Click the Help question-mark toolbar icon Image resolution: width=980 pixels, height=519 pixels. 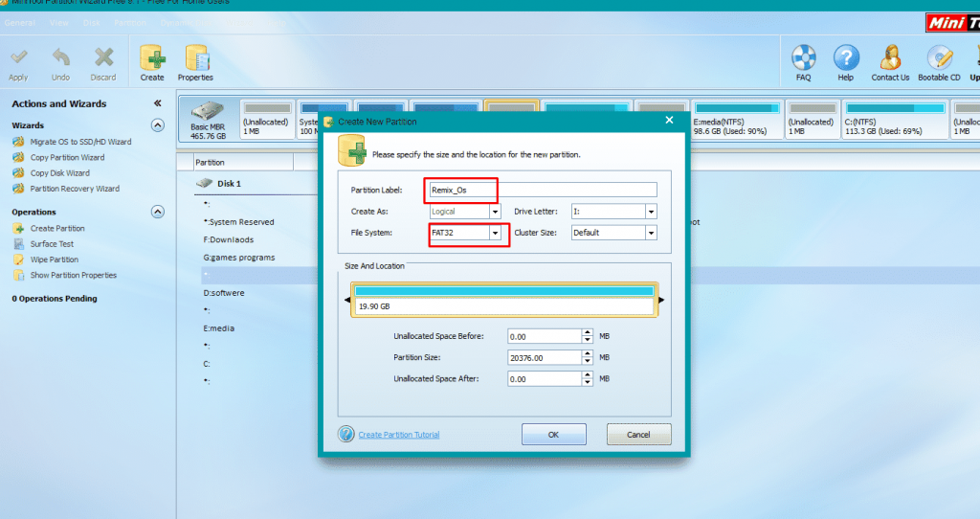click(846, 57)
